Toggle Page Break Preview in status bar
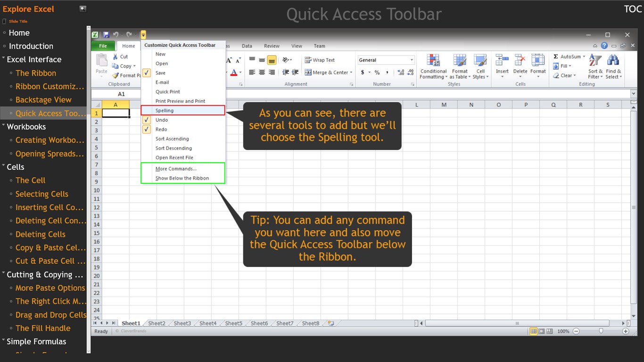The image size is (644, 362). 550,331
